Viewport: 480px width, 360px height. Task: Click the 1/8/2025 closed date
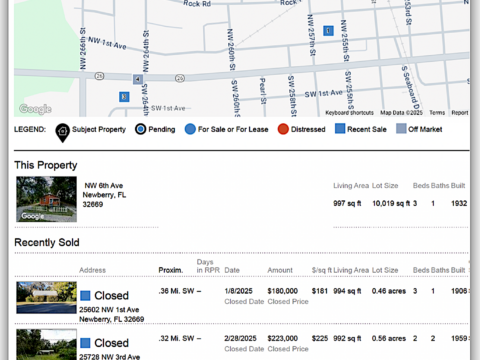tap(238, 291)
